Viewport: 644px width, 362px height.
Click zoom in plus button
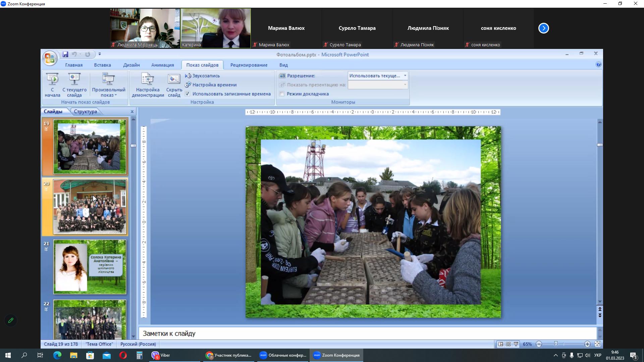(587, 344)
